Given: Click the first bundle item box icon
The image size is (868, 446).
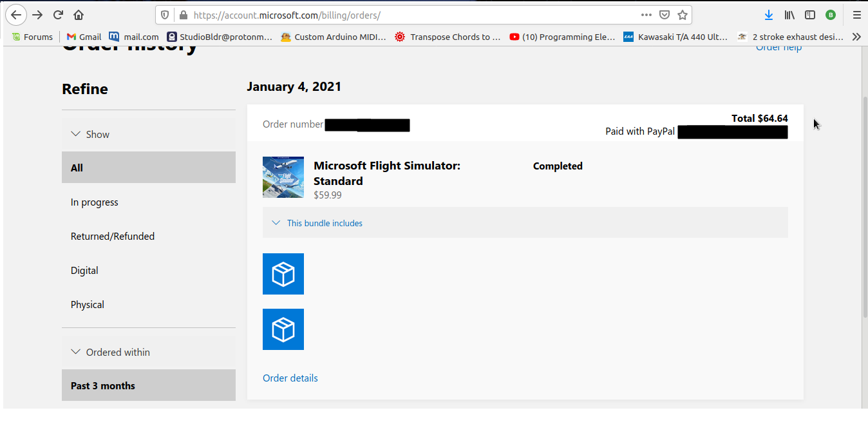Looking at the screenshot, I should (x=283, y=274).
